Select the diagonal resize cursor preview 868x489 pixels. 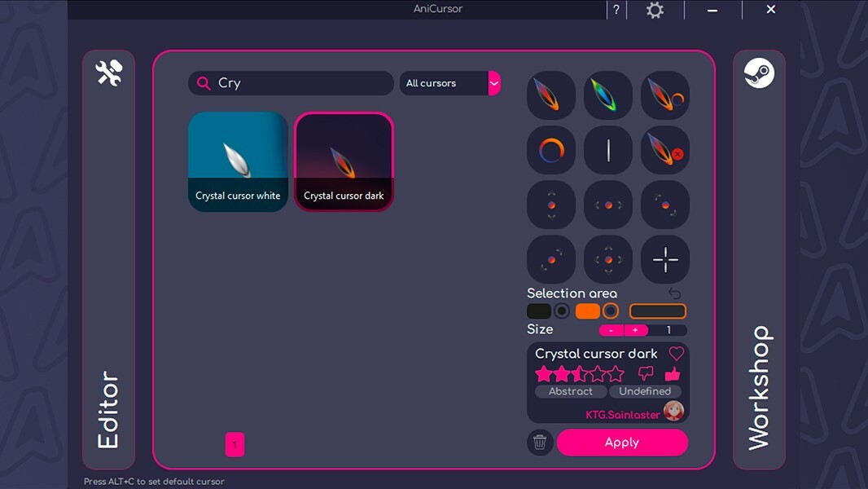(665, 205)
